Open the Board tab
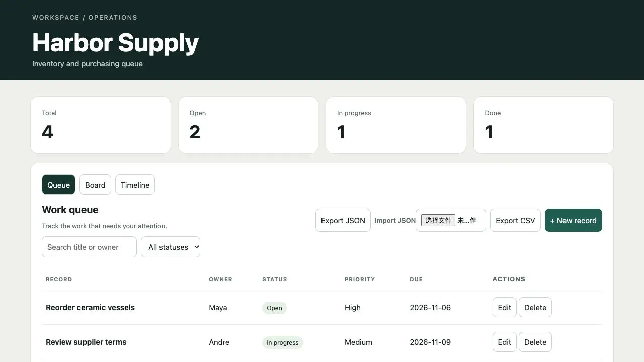This screenshot has width=644, height=362. tap(95, 185)
